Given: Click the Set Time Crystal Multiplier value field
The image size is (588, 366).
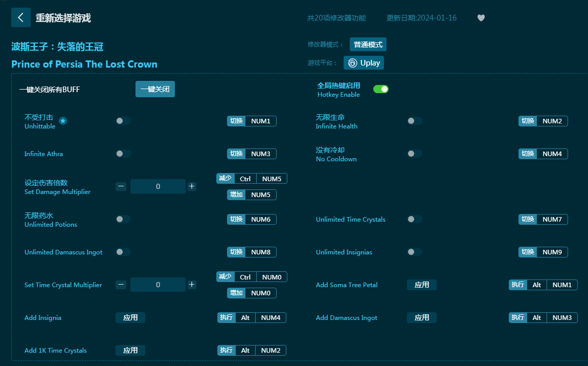Looking at the screenshot, I should coord(158,285).
